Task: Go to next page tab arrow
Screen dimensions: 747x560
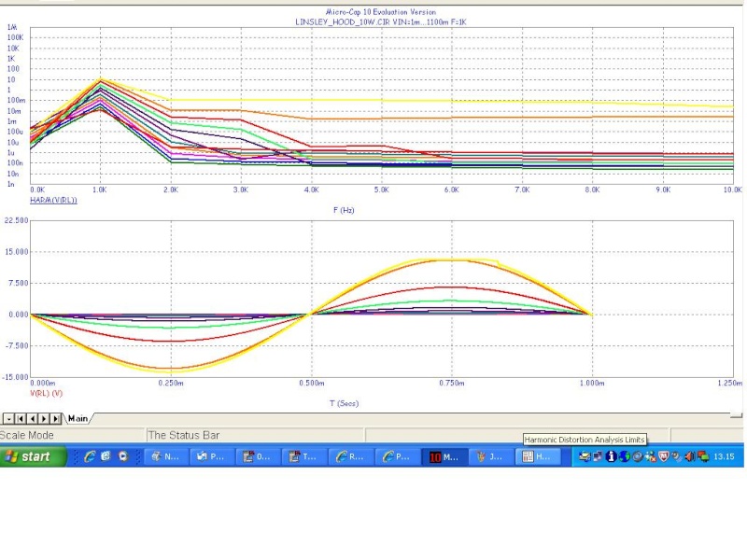Action: 44,418
